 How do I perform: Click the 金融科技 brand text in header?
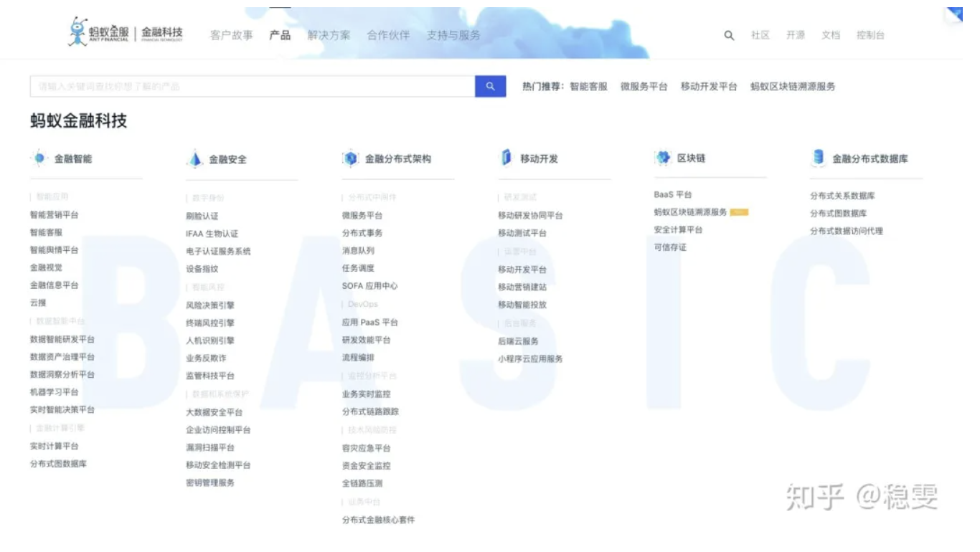click(x=162, y=32)
